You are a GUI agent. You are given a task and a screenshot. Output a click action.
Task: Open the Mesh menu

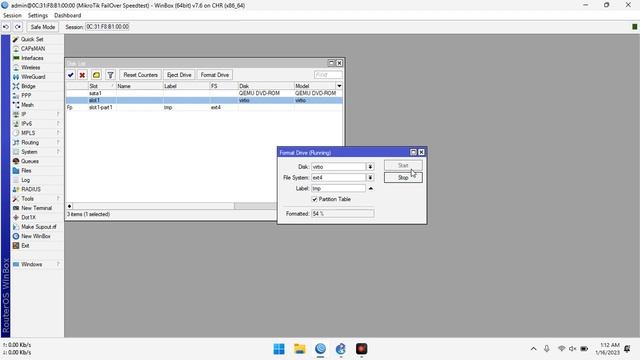27,105
